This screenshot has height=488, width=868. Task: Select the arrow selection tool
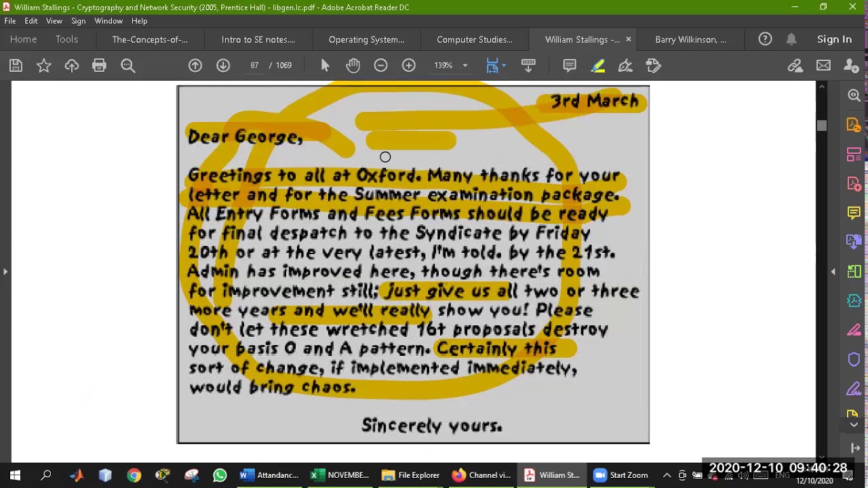[325, 66]
